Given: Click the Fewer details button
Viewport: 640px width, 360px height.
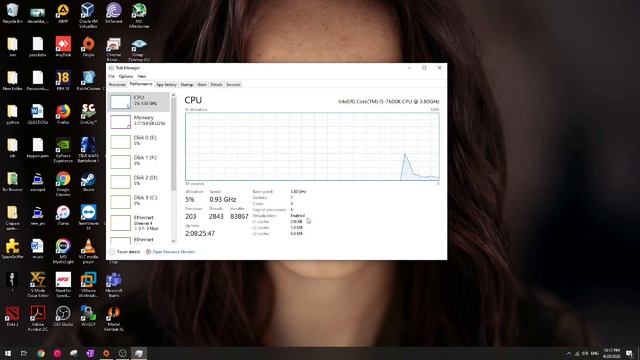Looking at the screenshot, I should [124, 252].
